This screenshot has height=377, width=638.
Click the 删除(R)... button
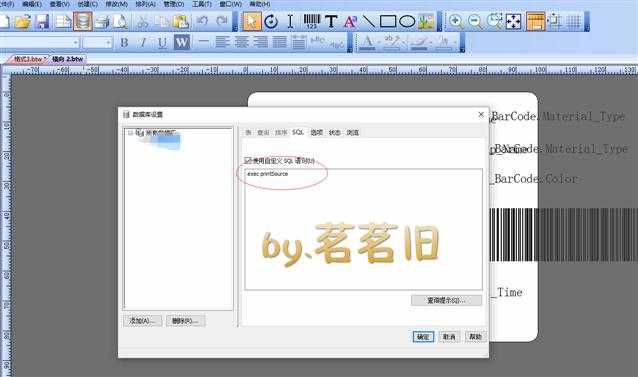(186, 321)
